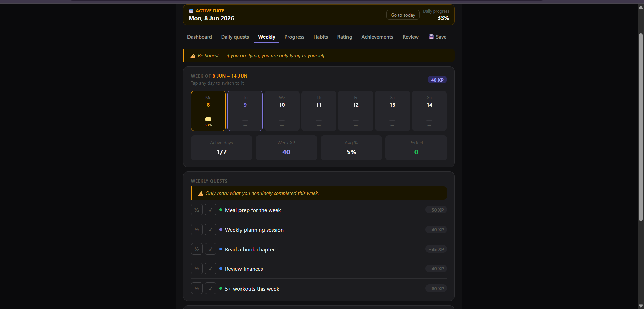Tick the Review finances checkmark
Viewport: 644px width, 309px height.
pos(210,269)
